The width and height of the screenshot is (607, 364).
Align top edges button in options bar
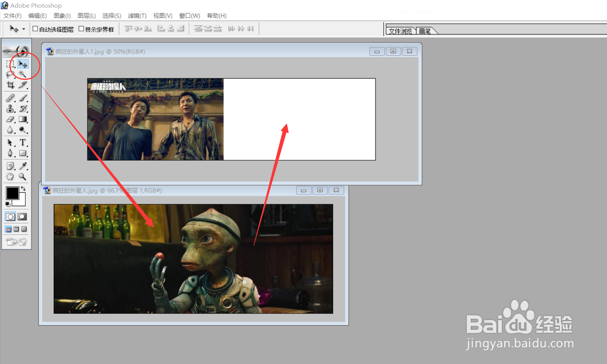tap(129, 29)
